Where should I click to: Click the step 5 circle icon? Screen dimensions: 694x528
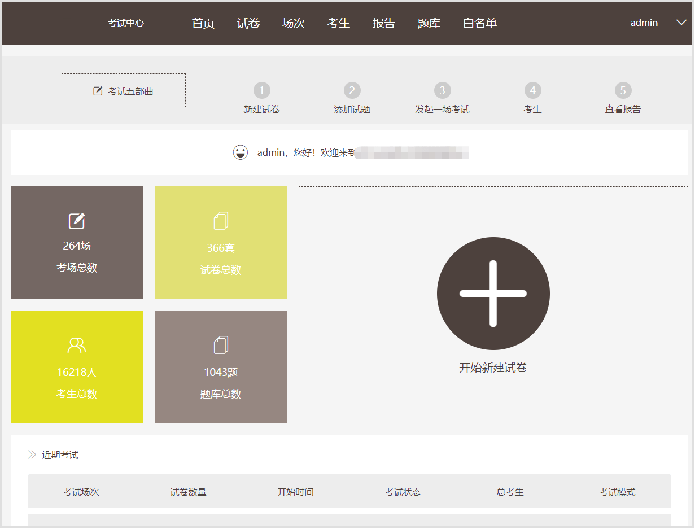[x=623, y=90]
